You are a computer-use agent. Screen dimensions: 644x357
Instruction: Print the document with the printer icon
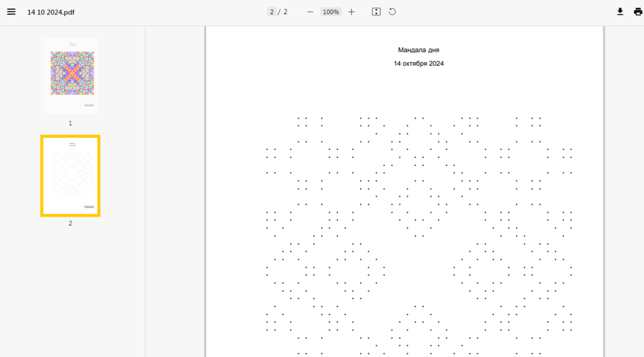click(638, 12)
